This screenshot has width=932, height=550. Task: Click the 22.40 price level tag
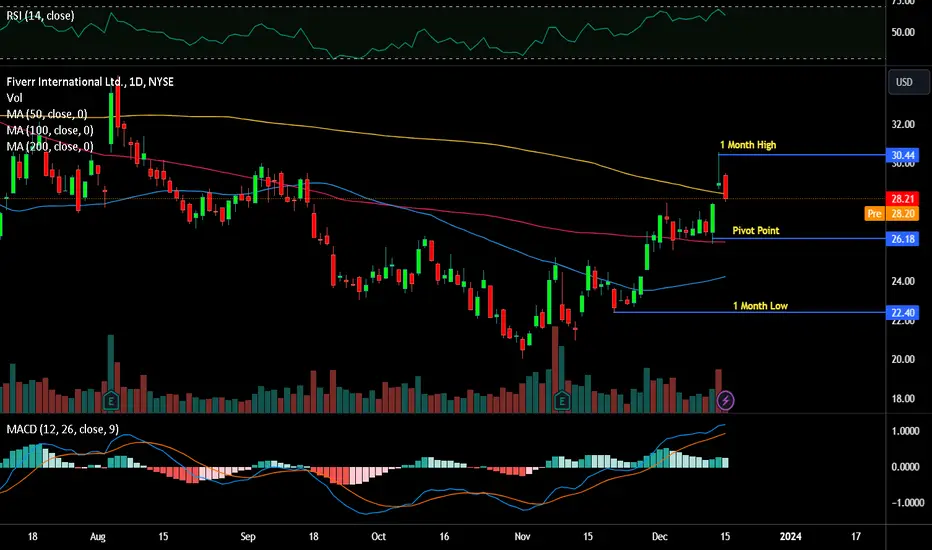(x=902, y=313)
